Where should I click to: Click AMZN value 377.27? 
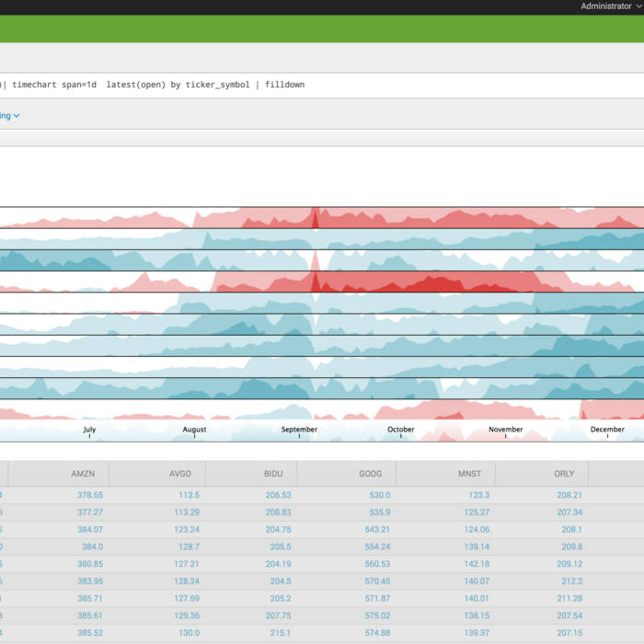click(90, 512)
